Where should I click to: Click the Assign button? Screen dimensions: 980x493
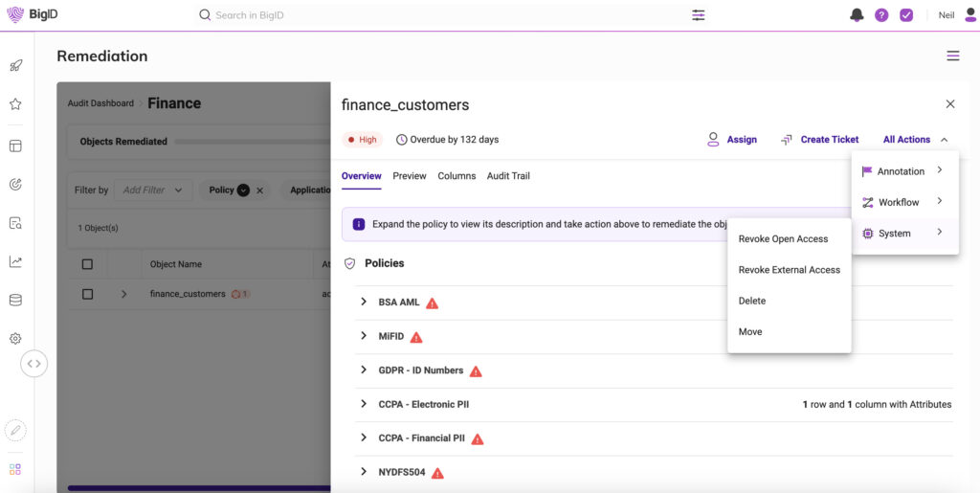point(732,140)
